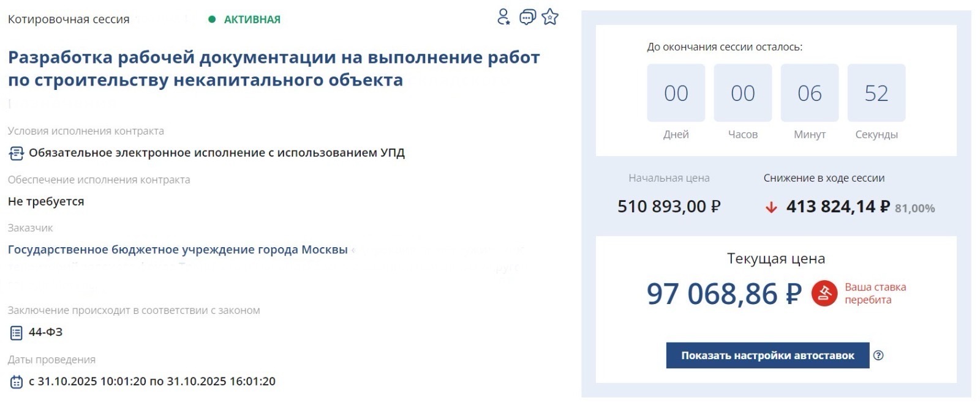Click the UPD electronic execution icon
This screenshot has height=405, width=980.
[16, 153]
